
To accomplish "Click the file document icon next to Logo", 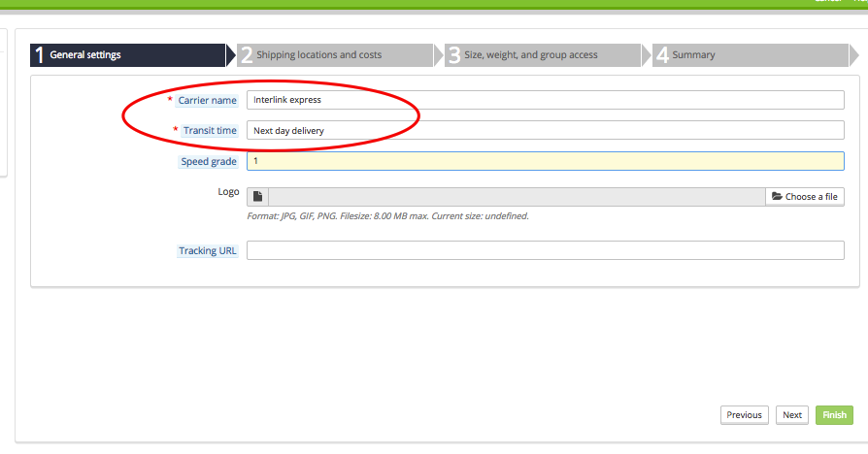I will [x=258, y=197].
